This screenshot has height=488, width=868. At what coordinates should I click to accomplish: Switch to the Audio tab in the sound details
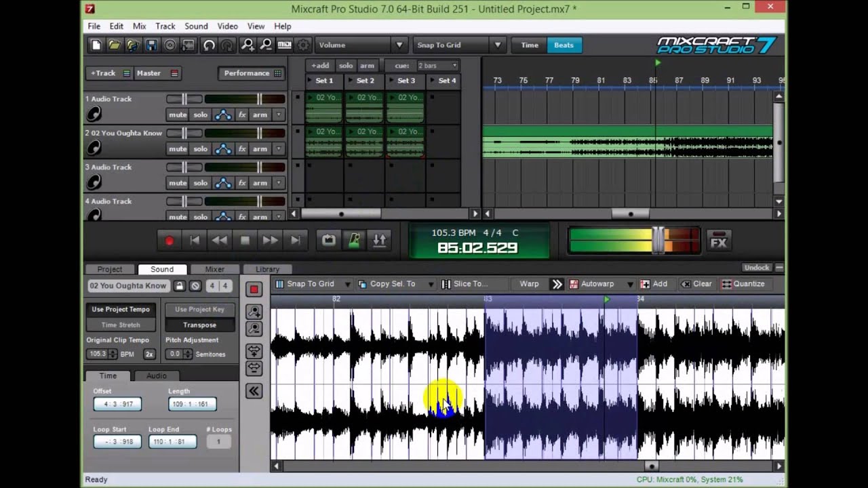coord(156,375)
